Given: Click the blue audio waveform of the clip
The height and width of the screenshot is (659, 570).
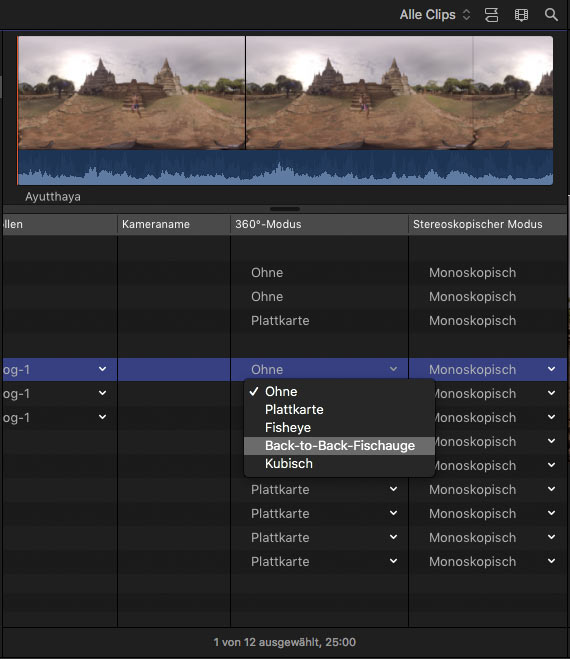Looking at the screenshot, I should (x=285, y=167).
